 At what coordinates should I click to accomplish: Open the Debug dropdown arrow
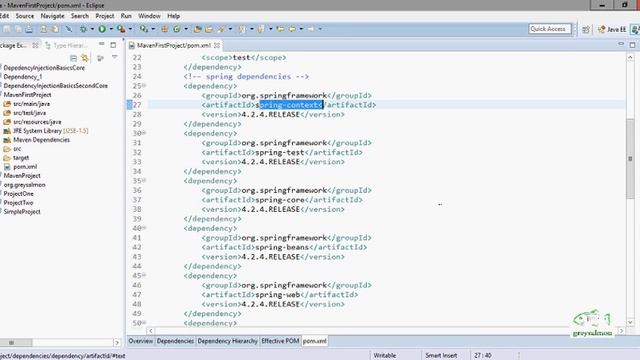[x=92, y=29]
